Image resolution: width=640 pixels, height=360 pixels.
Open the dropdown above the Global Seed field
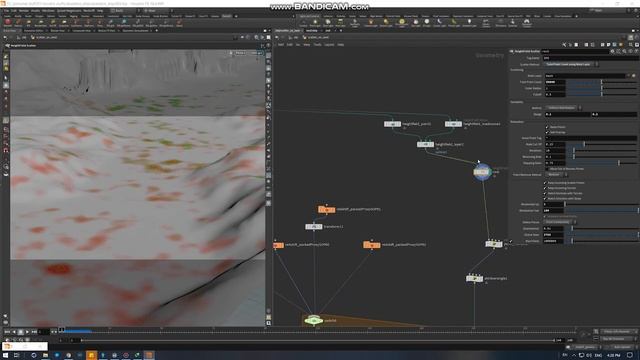[560, 222]
